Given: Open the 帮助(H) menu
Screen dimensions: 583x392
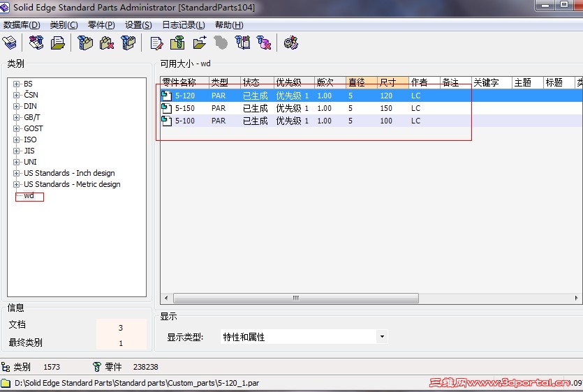Looking at the screenshot, I should click(229, 25).
